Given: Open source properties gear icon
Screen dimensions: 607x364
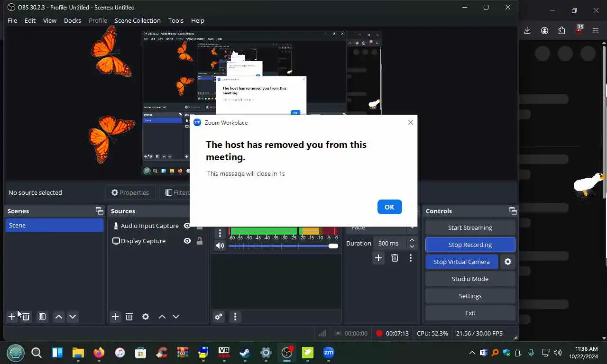Looking at the screenshot, I should 146,317.
